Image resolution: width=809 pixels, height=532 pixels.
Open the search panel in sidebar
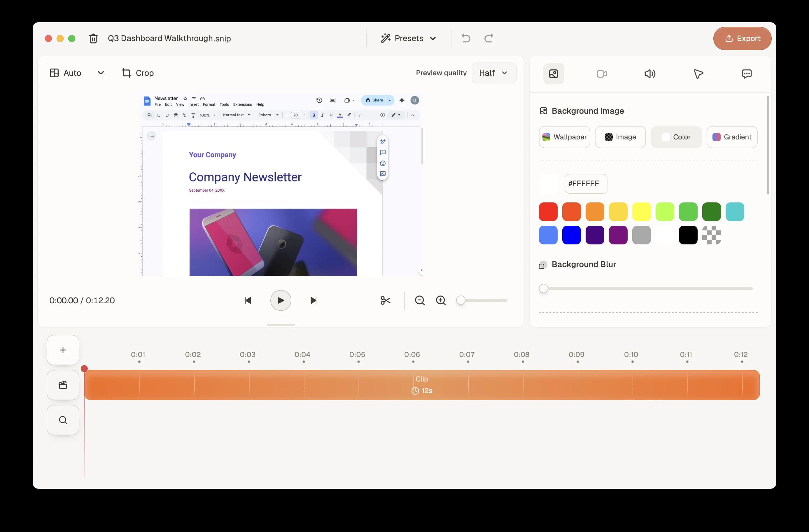[x=62, y=420]
